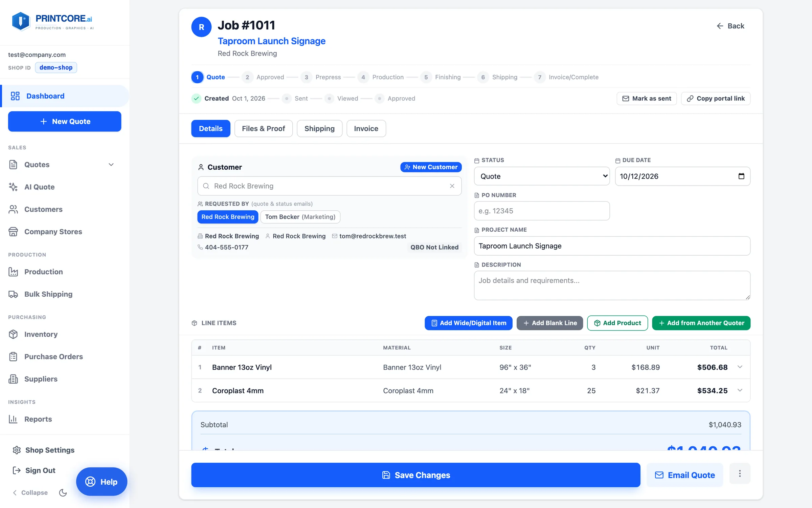Open Shop Settings gear icon
The height and width of the screenshot is (508, 812).
coord(17,450)
